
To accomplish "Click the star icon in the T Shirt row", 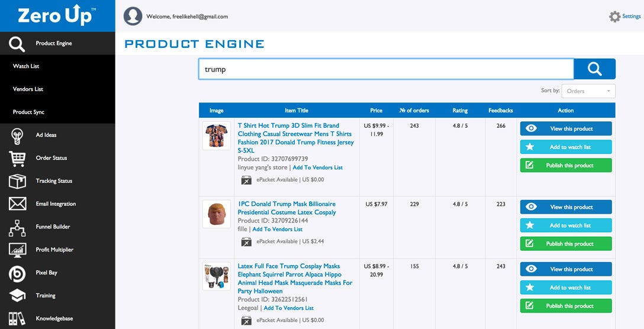I will pyautogui.click(x=530, y=147).
